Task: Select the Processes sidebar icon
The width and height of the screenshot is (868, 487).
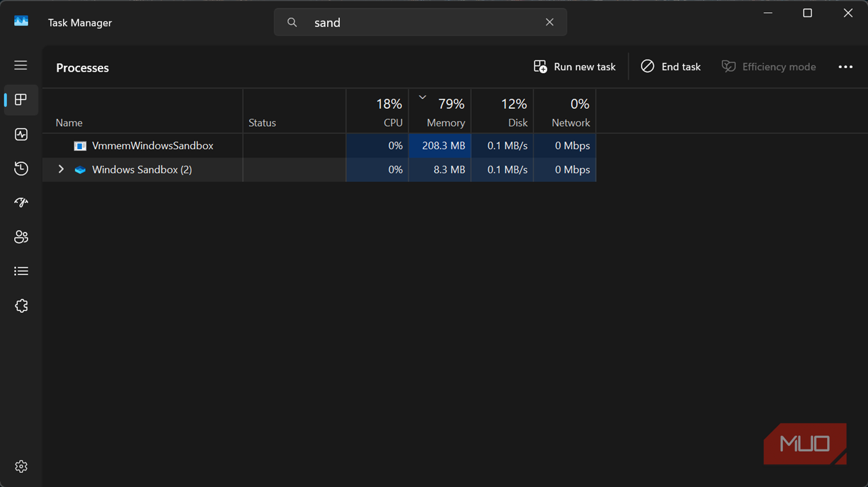Action: (x=20, y=100)
